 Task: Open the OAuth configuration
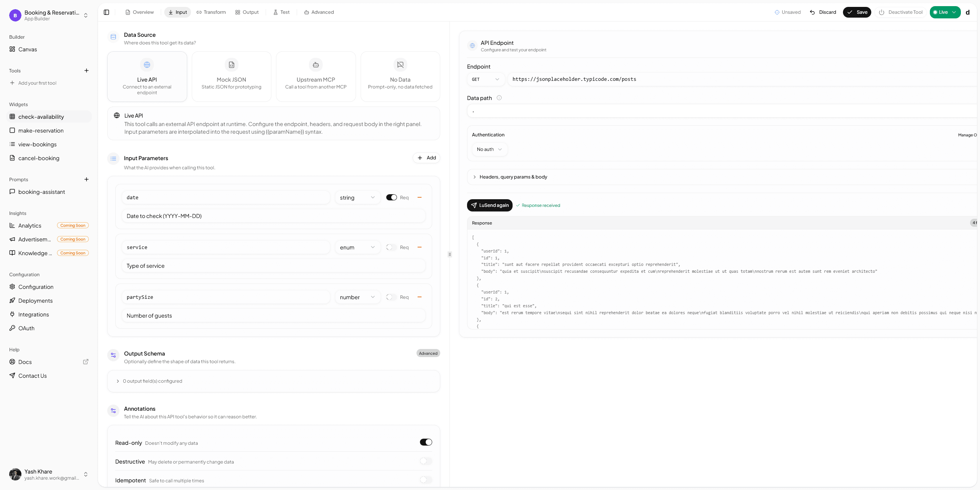click(x=26, y=328)
